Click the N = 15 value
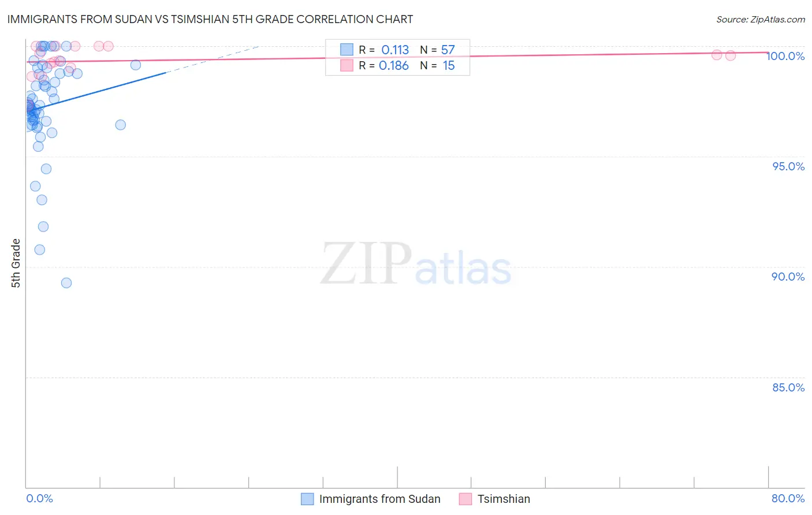812x515 pixels. [x=437, y=65]
